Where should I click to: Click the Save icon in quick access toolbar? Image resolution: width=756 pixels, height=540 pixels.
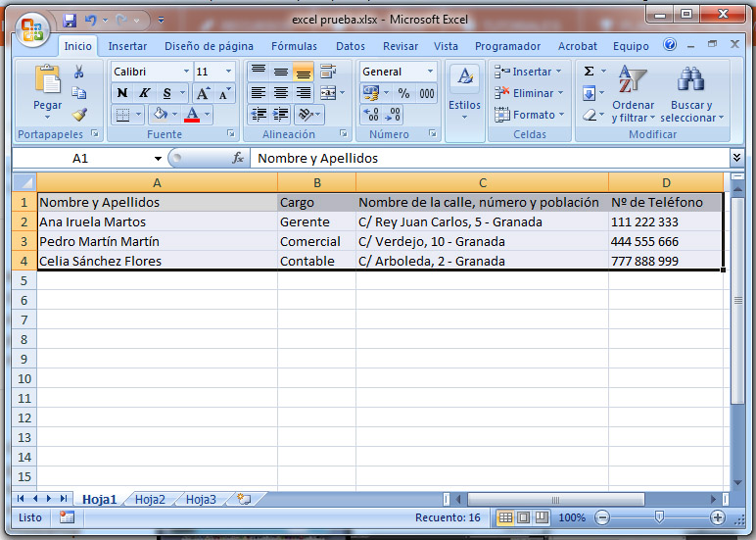[x=70, y=20]
